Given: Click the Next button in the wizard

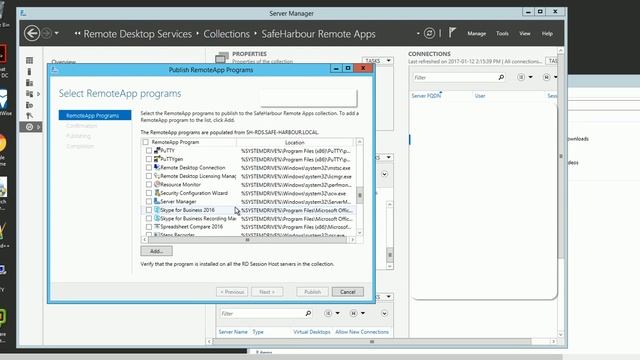Looking at the screenshot, I should [x=267, y=292].
